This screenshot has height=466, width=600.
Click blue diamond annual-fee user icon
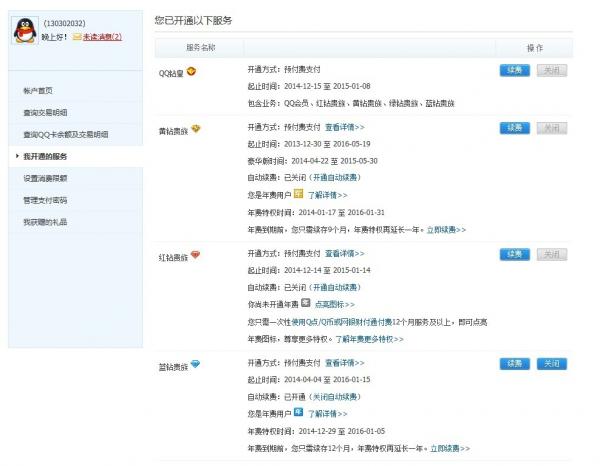coord(298,412)
